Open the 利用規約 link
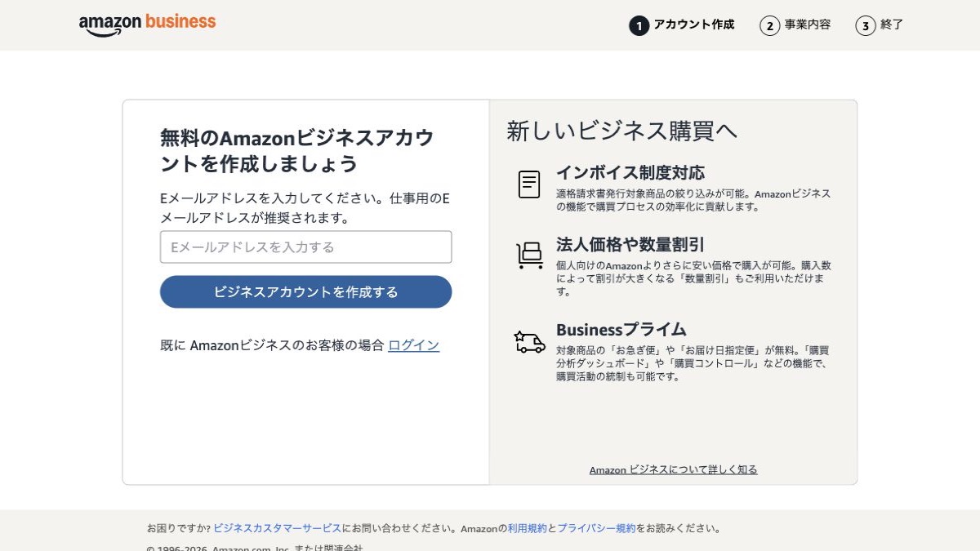 coord(528,528)
